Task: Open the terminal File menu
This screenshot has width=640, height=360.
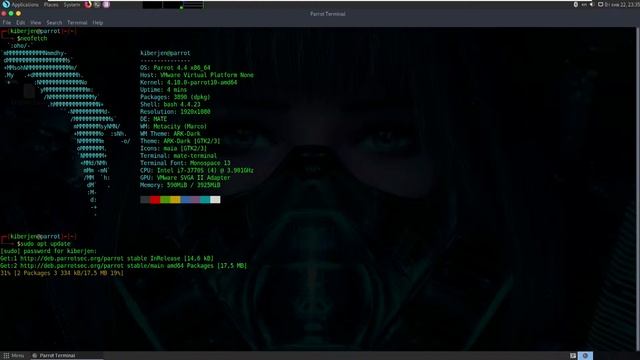Action: [7, 23]
